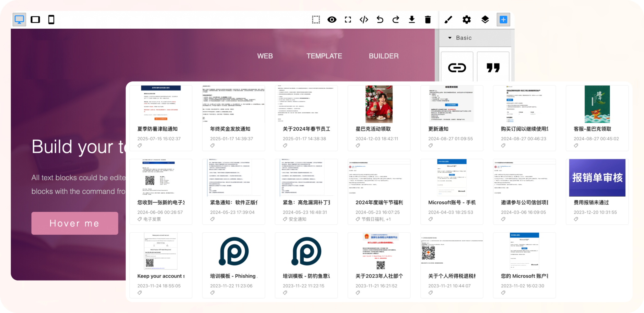Redo the last change
Screen dimensions: 644x313
[396, 20]
